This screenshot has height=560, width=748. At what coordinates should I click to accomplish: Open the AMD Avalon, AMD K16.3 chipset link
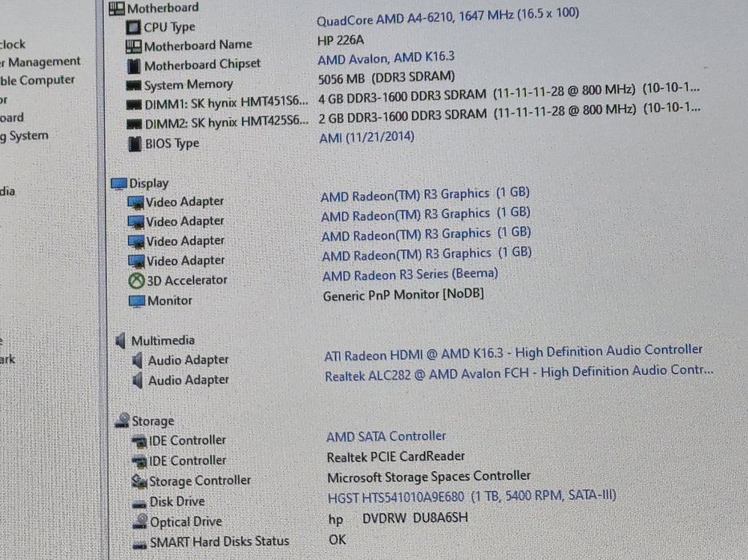[x=386, y=58]
